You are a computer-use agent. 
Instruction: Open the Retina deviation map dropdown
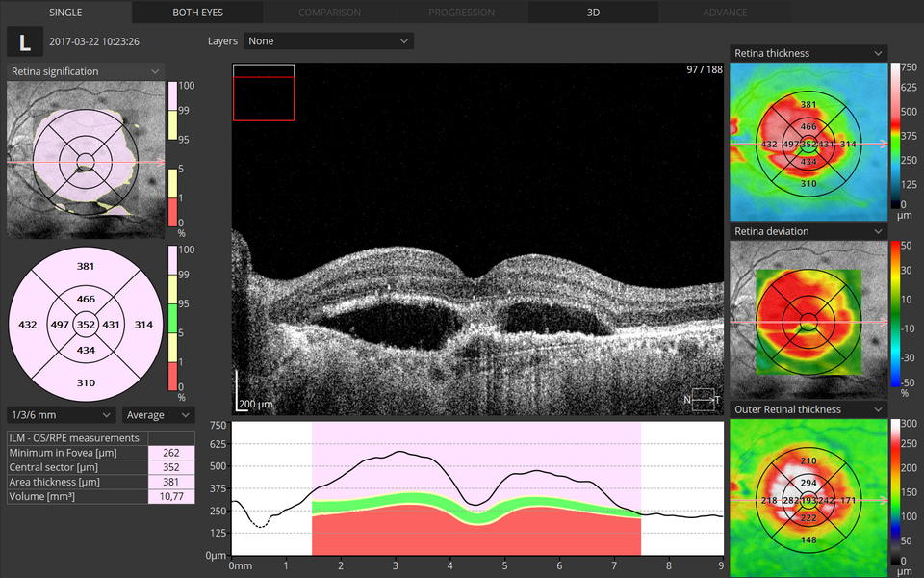808,231
